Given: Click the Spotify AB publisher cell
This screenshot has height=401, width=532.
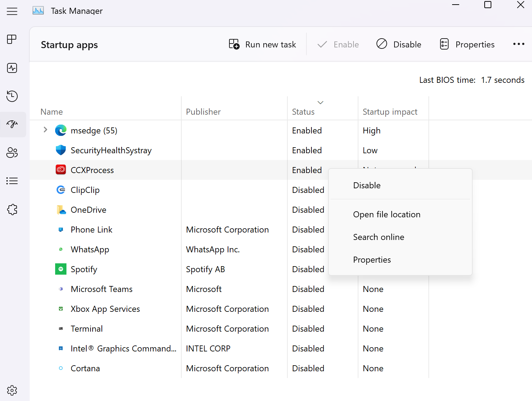Looking at the screenshot, I should (x=205, y=269).
